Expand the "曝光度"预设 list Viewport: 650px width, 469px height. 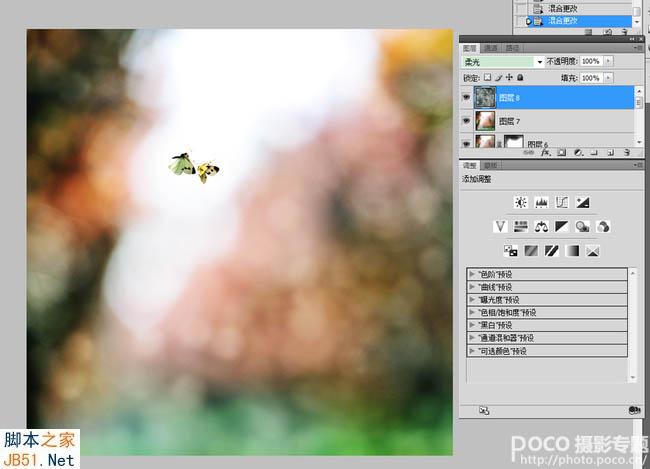472,299
